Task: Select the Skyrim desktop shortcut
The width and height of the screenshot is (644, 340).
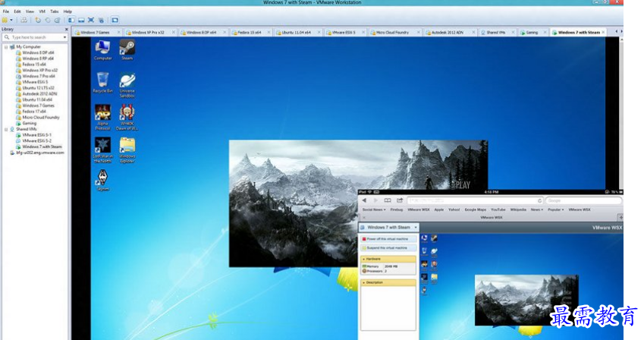Action: [x=102, y=181]
